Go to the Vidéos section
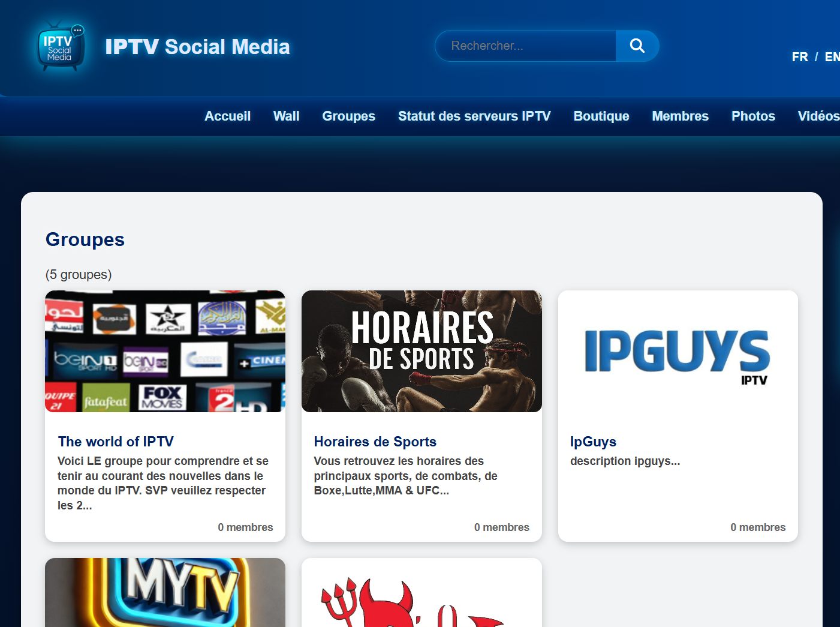840x627 pixels. coord(819,116)
